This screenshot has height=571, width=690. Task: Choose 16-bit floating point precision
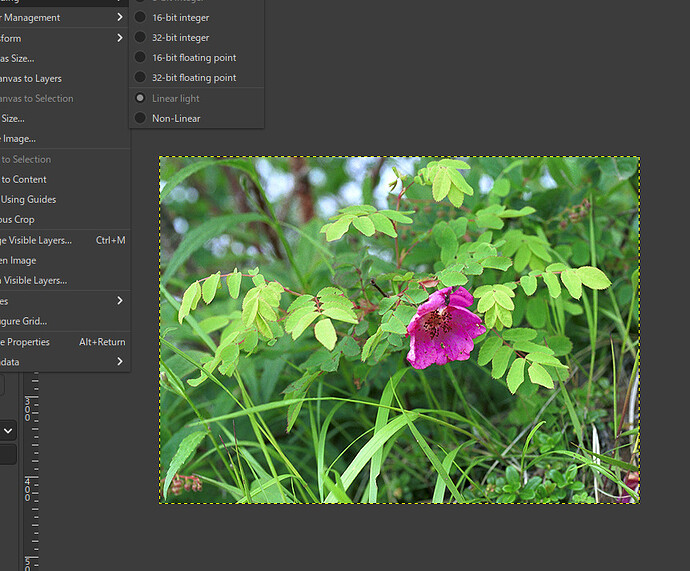coord(193,58)
